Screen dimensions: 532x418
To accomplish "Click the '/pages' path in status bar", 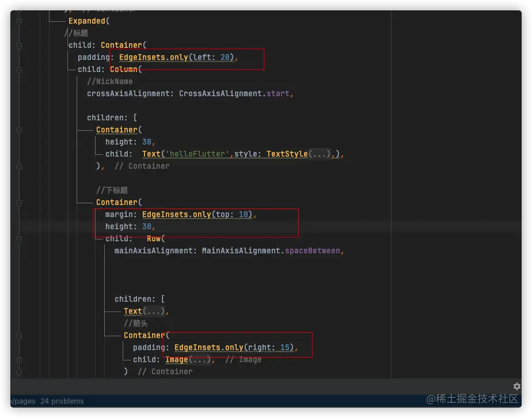I will pos(24,401).
